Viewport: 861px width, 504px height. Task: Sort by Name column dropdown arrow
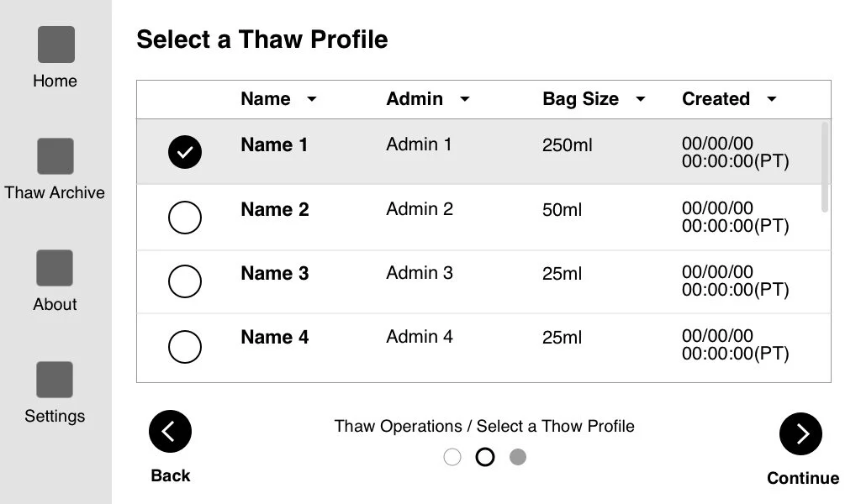click(312, 99)
